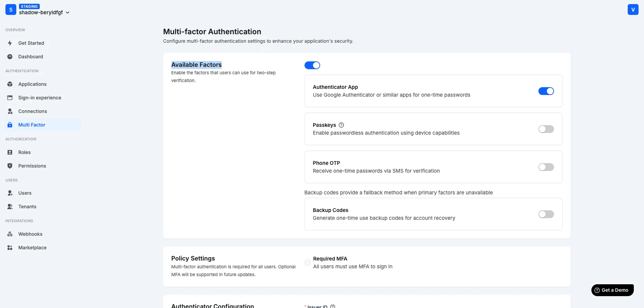The image size is (644, 308).
Task: Select the Required MFA policy option
Action: (307, 262)
